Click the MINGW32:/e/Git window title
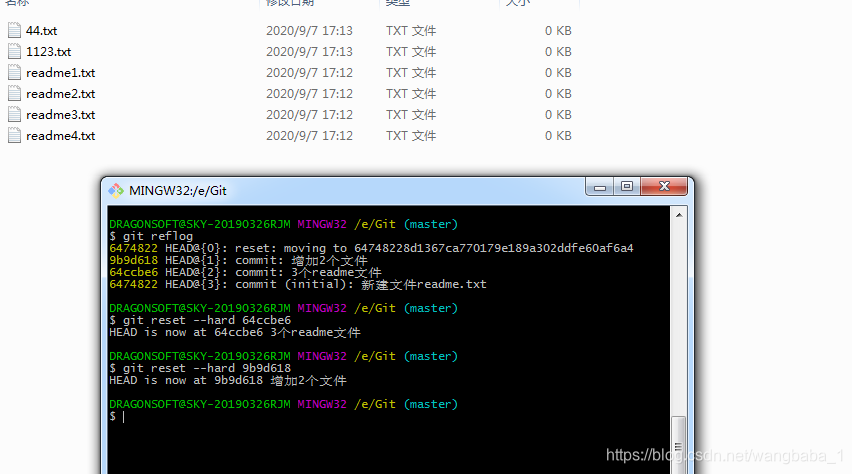852x474 pixels. (178, 191)
